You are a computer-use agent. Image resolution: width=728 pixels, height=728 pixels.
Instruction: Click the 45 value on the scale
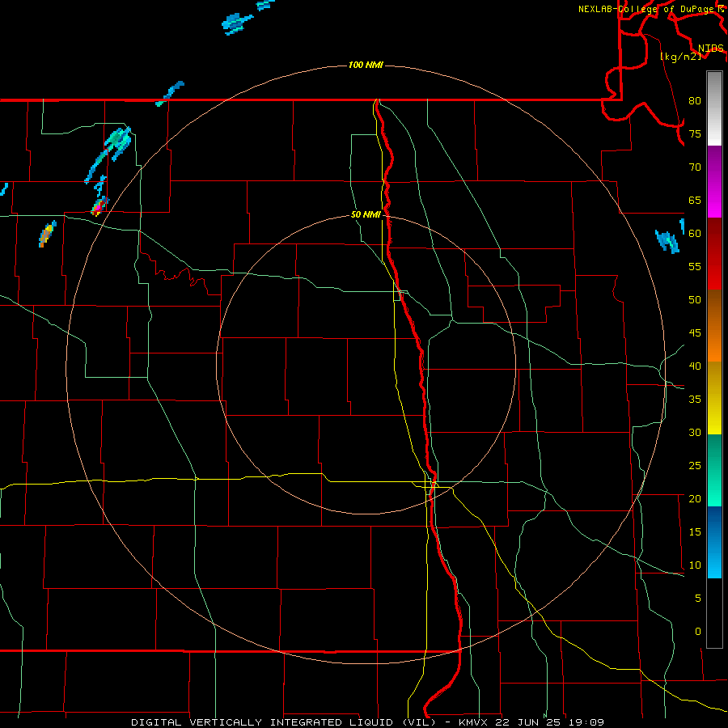point(695,333)
